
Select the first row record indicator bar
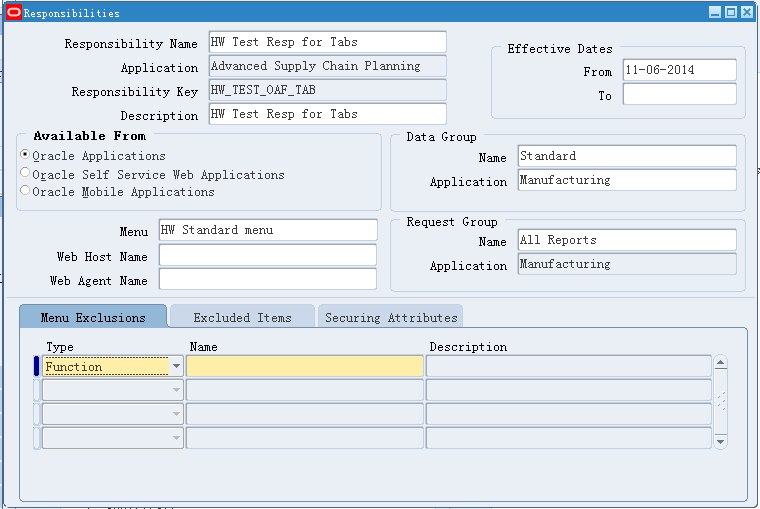[x=36, y=366]
